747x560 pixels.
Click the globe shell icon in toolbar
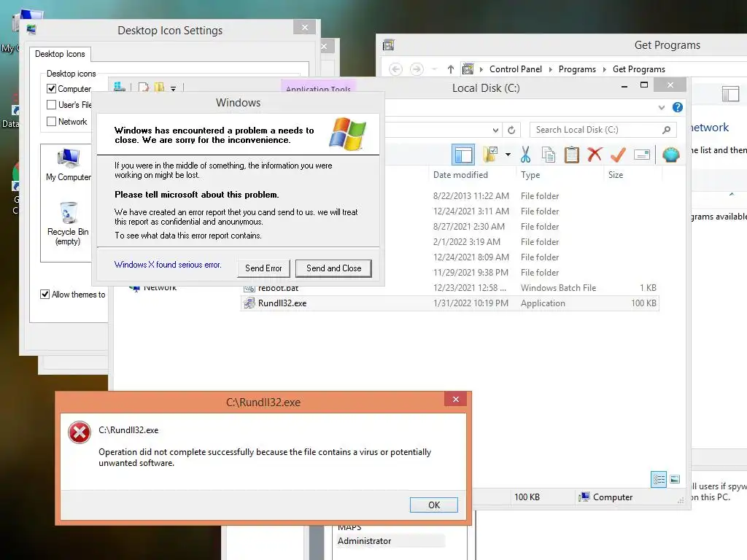[671, 155]
